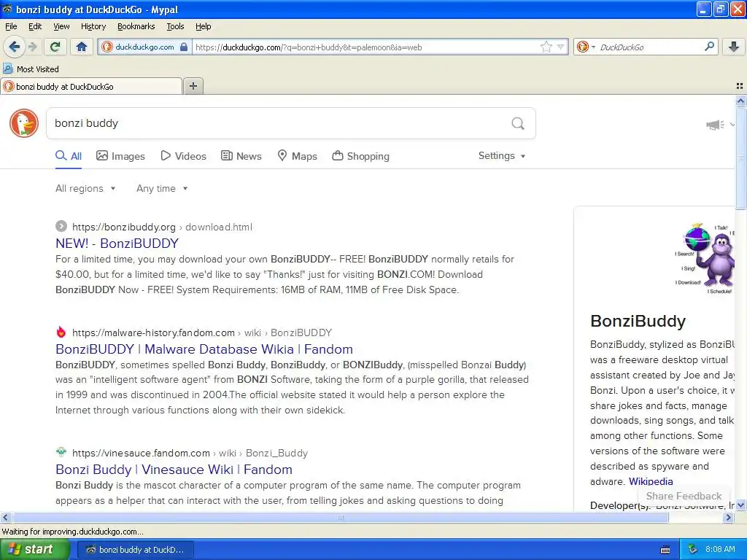Viewport: 747px width, 560px height.
Task: Click the duckduckgo.com identity label
Action: click(x=145, y=47)
